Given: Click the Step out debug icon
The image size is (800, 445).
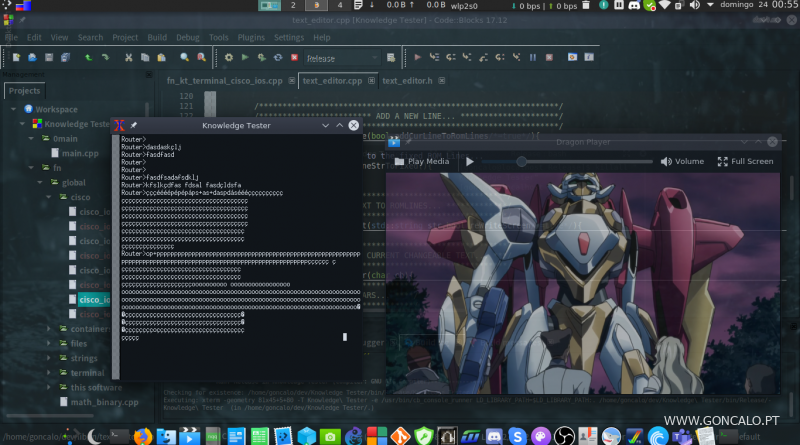Looking at the screenshot, I should pyautogui.click(x=483, y=57).
